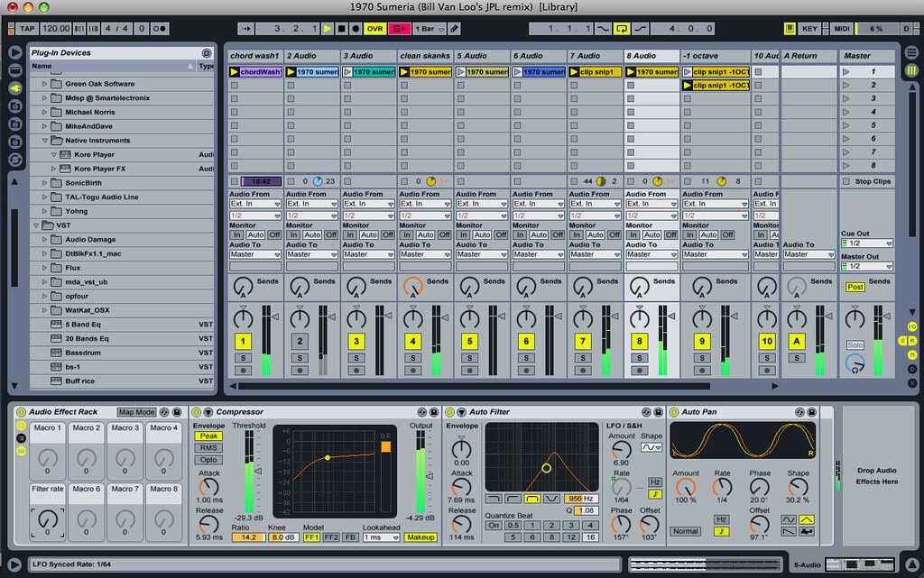Open Audio To Master dropdown on 2 Audio
This screenshot has width=924, height=578.
[x=311, y=254]
